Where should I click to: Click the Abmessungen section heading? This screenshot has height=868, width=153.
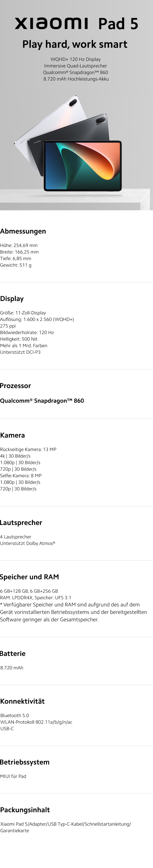(x=23, y=231)
